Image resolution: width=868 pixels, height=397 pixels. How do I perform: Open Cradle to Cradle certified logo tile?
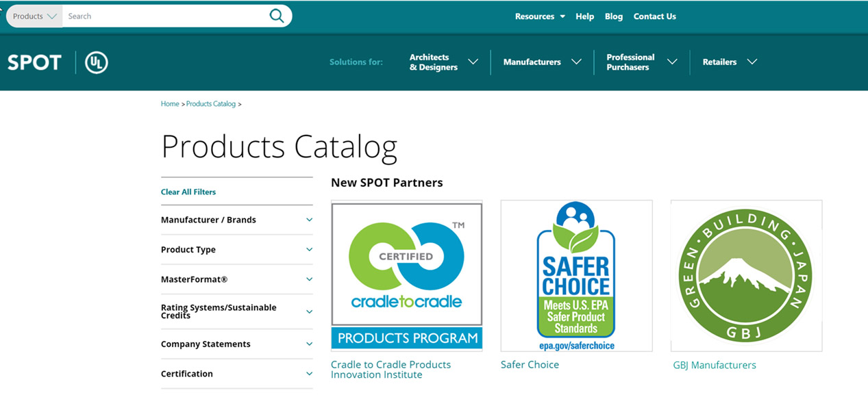(x=406, y=276)
